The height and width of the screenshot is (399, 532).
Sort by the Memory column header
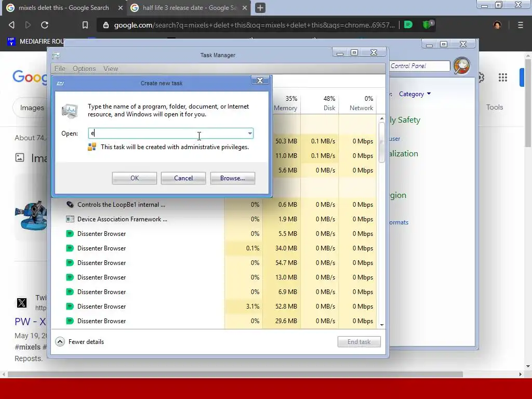[x=286, y=103]
